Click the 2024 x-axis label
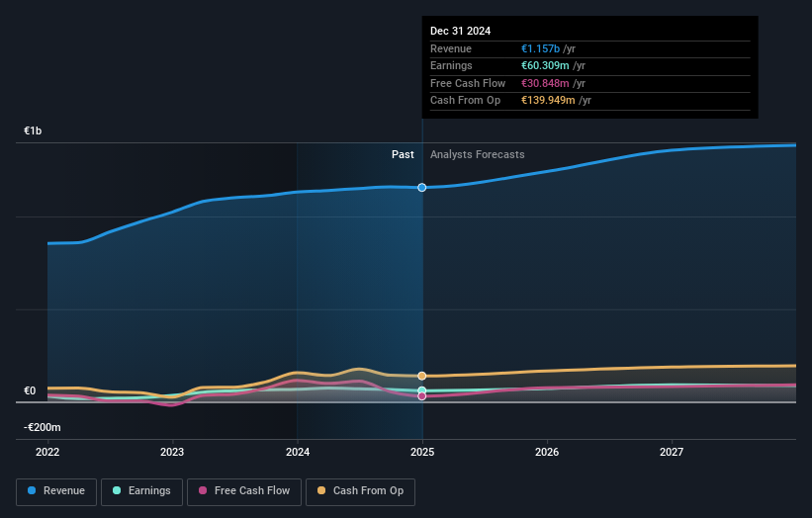812x518 pixels. tap(298, 452)
